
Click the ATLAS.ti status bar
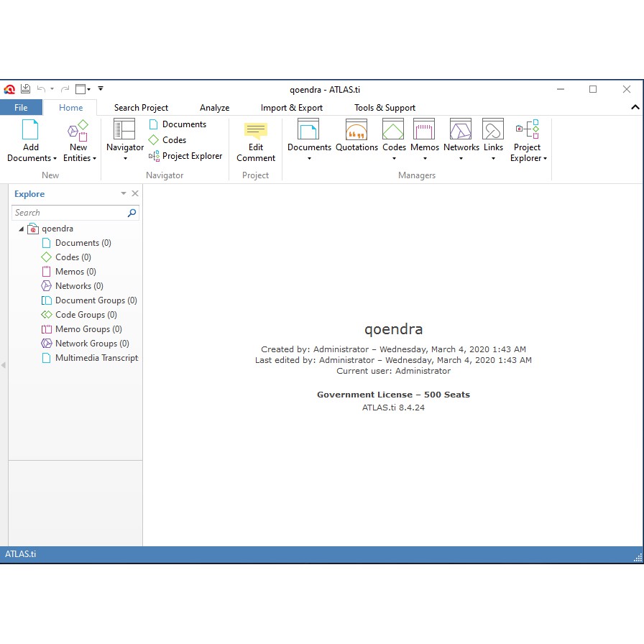point(22,554)
